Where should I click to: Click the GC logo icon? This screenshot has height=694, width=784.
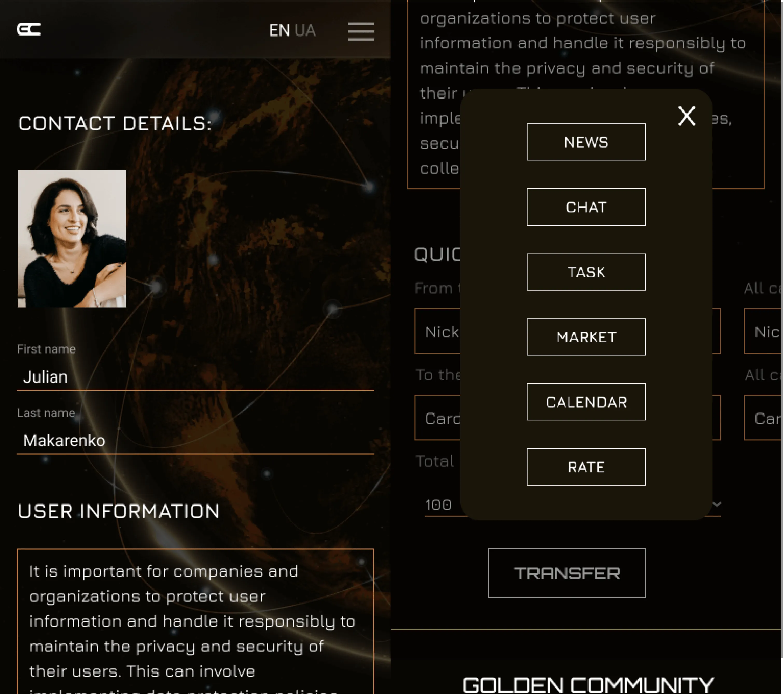(29, 29)
